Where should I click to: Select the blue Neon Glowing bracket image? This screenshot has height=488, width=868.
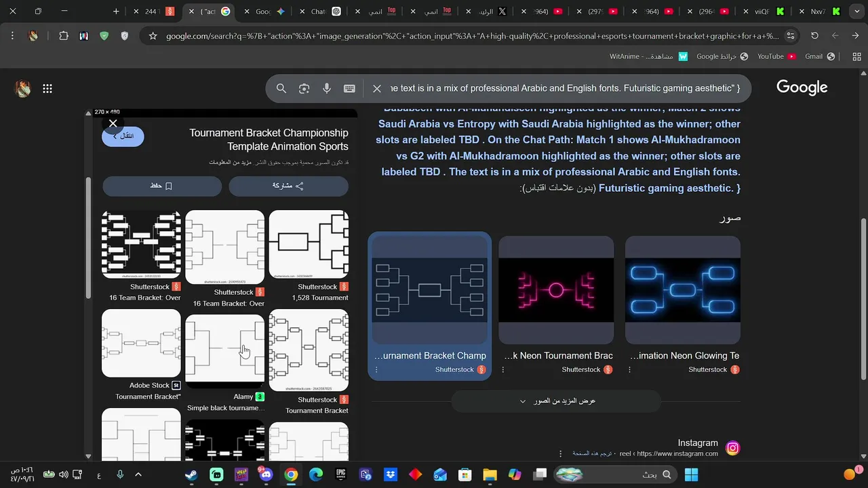coord(683,290)
